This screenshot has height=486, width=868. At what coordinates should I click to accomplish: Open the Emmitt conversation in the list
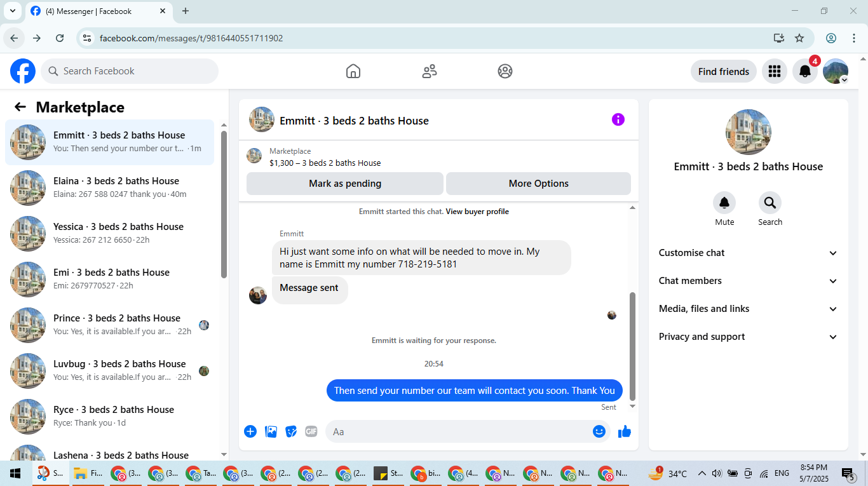[110, 142]
